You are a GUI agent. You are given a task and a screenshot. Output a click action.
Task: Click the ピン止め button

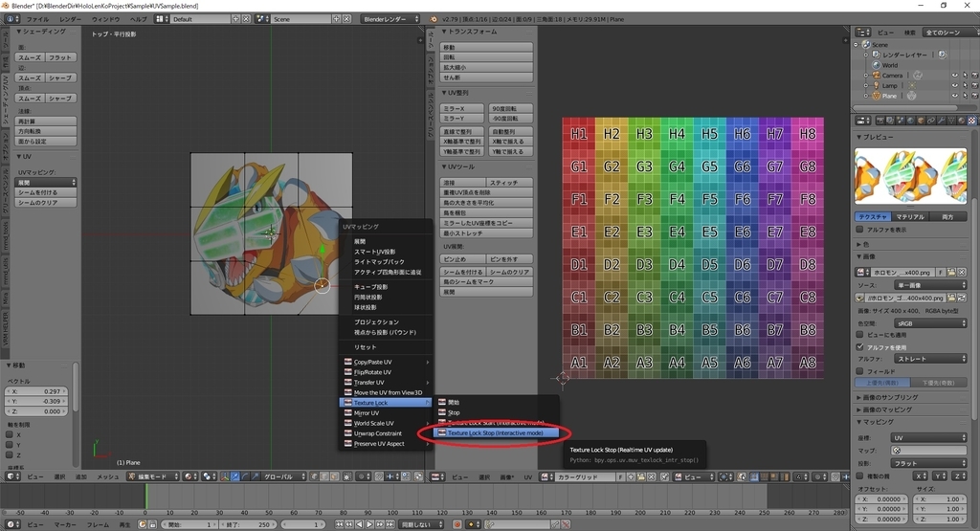click(462, 258)
